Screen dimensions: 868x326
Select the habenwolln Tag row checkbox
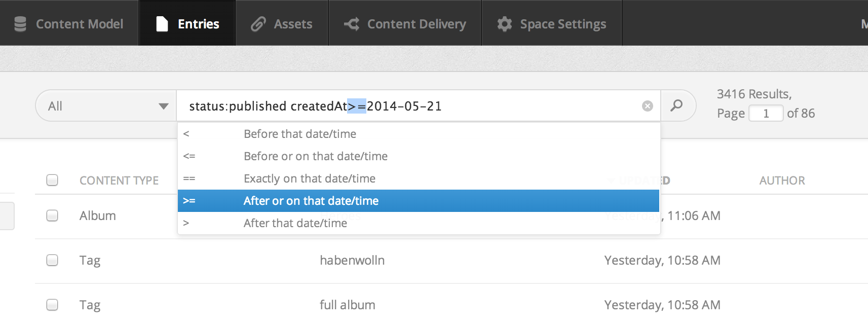tap(52, 260)
